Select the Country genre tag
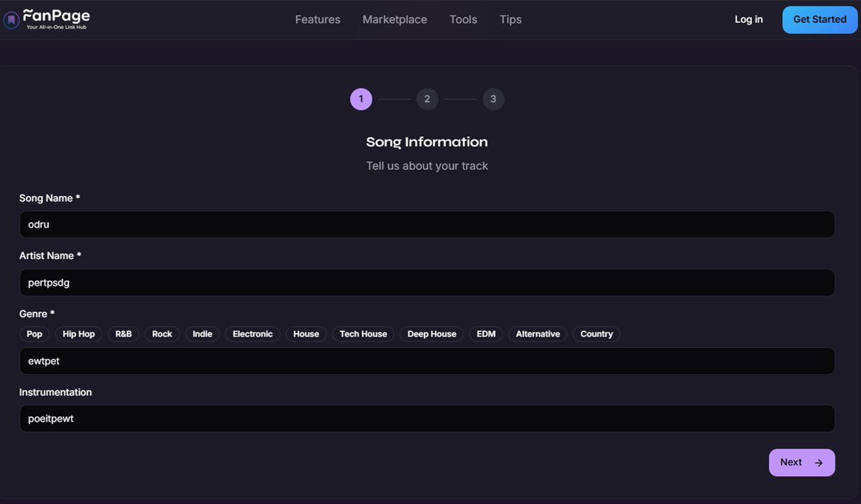Image resolution: width=861 pixels, height=504 pixels. click(x=596, y=334)
